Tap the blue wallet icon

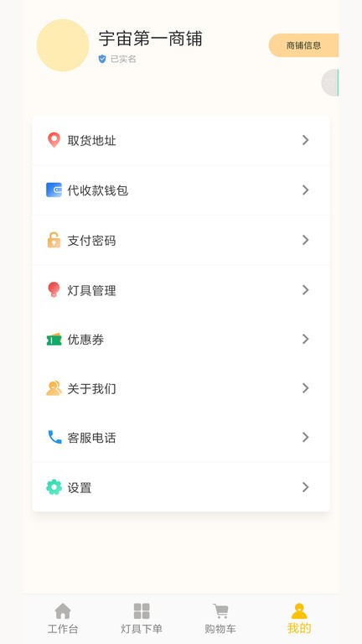click(x=54, y=190)
